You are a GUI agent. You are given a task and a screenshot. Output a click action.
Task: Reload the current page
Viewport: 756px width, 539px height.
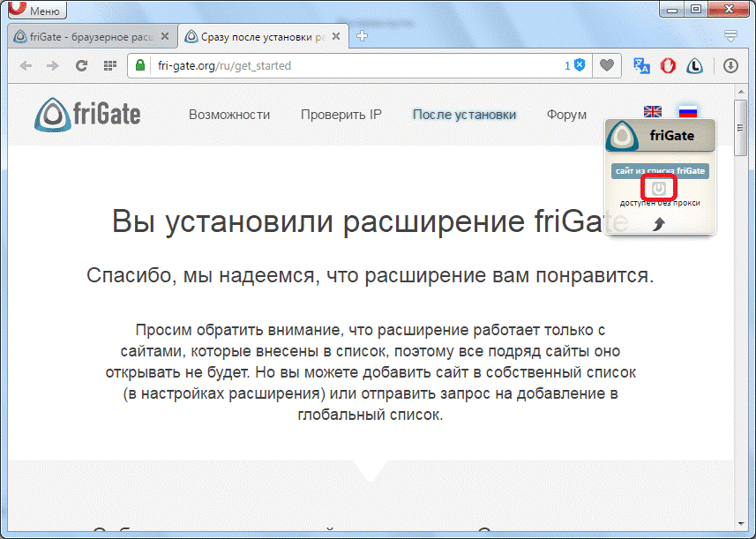pos(81,65)
